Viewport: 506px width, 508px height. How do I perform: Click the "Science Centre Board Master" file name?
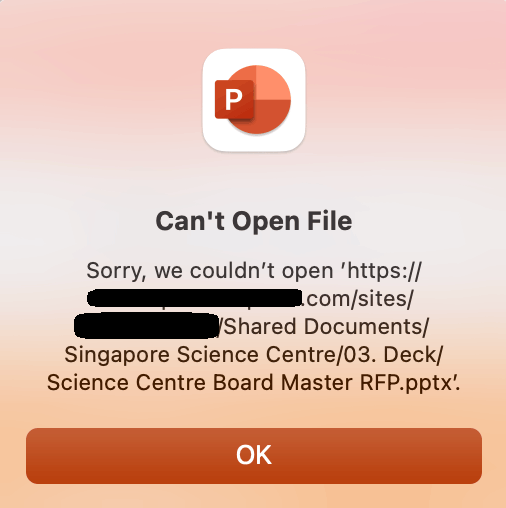200,382
